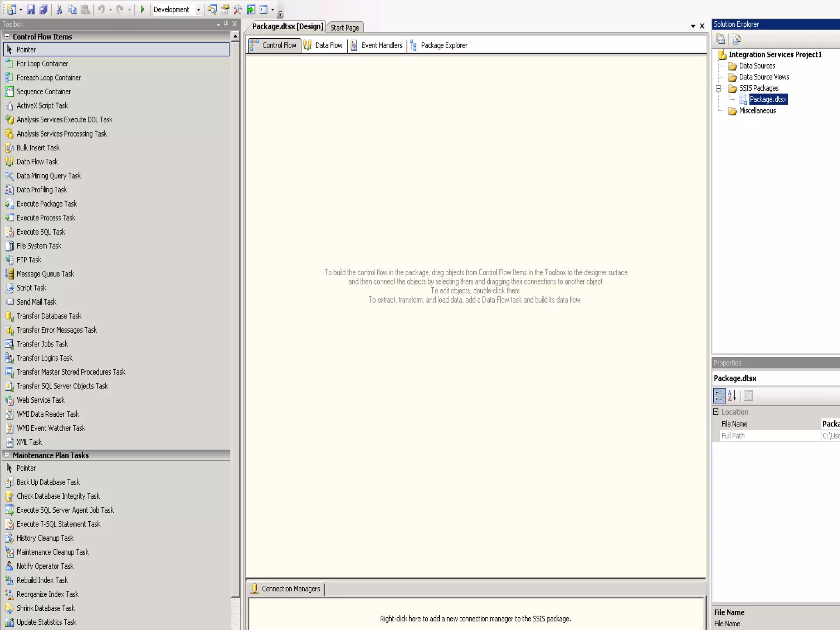Viewport: 840px width, 630px height.
Task: Click the Cut scissors icon
Action: click(x=59, y=9)
